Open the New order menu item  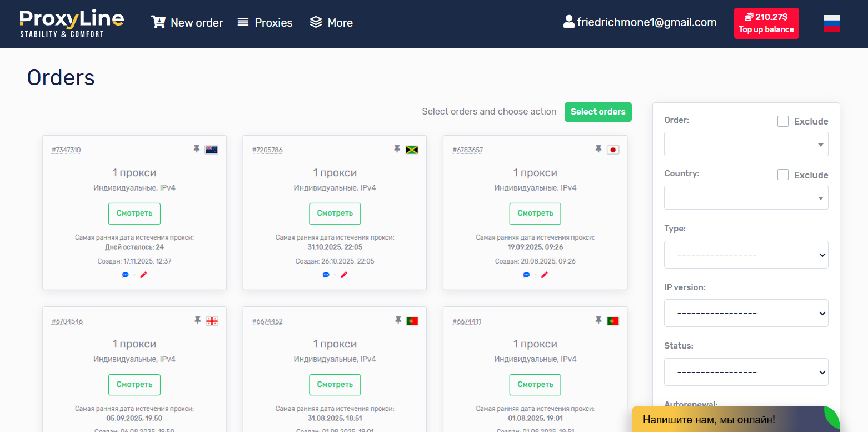(187, 23)
